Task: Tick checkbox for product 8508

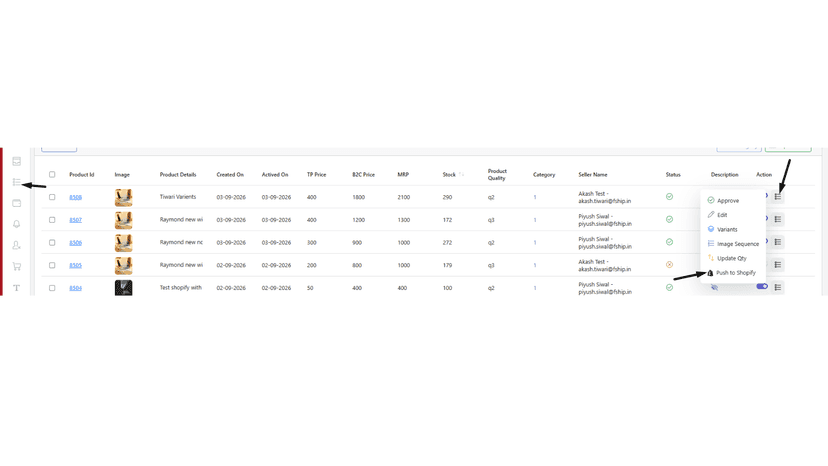Action: (52, 197)
